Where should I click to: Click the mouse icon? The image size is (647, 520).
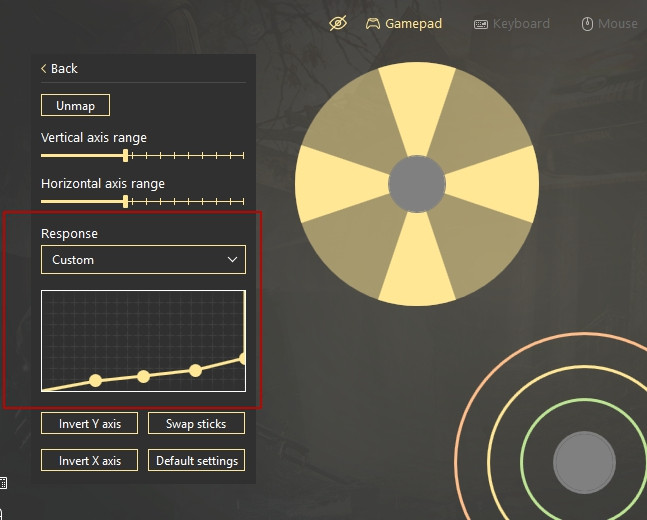(x=587, y=24)
